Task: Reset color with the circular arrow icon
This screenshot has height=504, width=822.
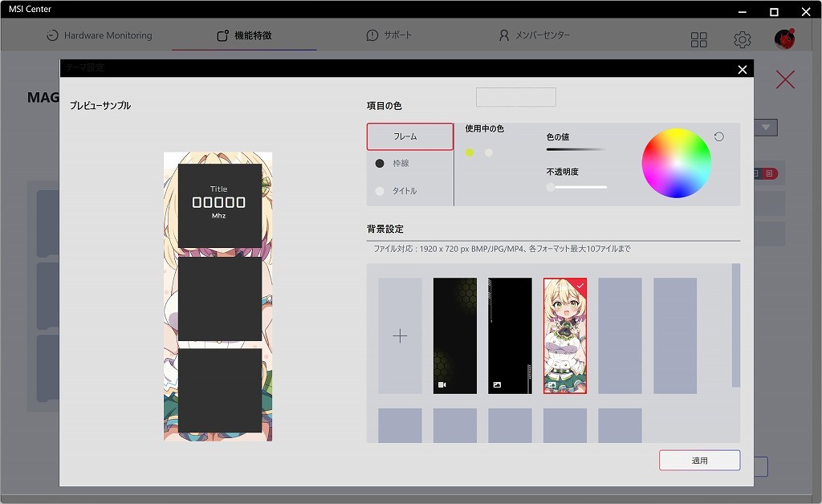Action: point(718,136)
